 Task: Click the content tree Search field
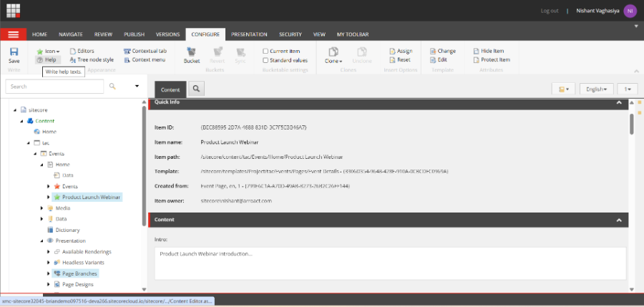54,87
